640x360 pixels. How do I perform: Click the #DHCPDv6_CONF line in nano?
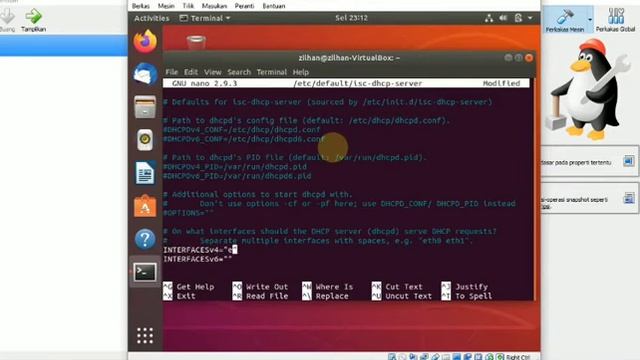(244, 139)
